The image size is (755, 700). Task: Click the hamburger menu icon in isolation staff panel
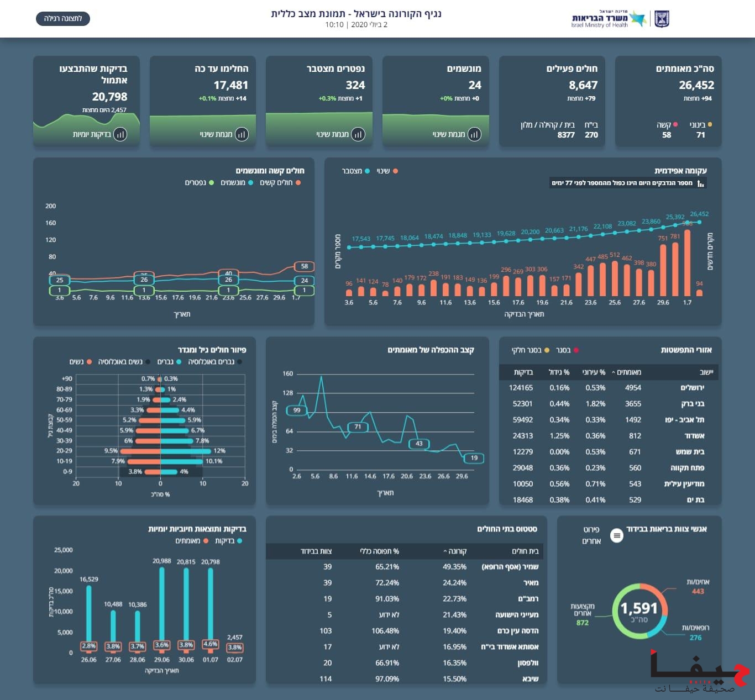coord(617,535)
